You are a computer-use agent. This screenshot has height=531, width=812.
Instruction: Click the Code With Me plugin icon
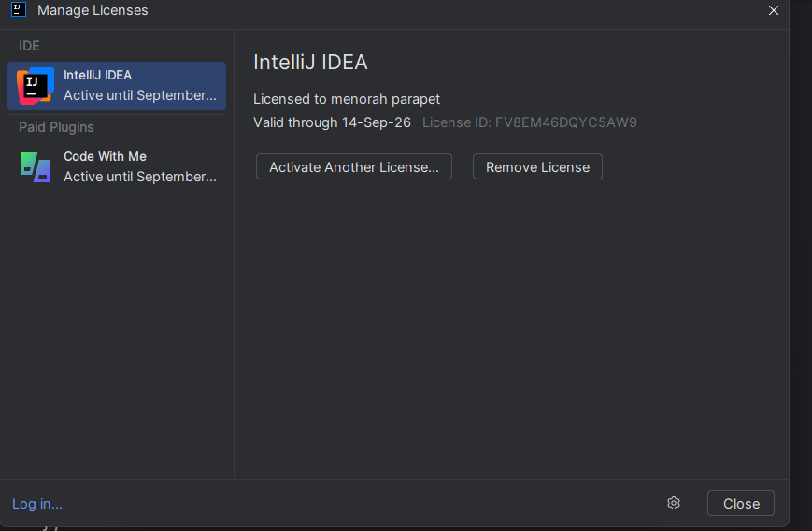[36, 166]
